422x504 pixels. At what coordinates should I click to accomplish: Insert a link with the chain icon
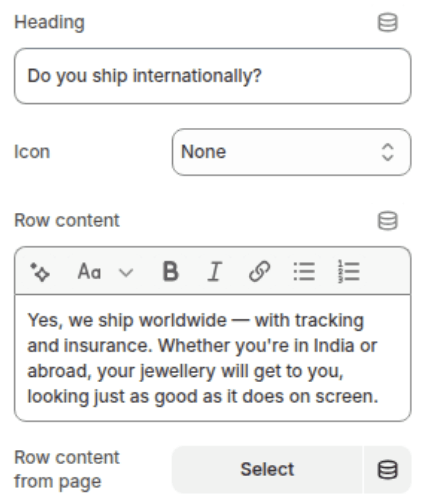(259, 272)
